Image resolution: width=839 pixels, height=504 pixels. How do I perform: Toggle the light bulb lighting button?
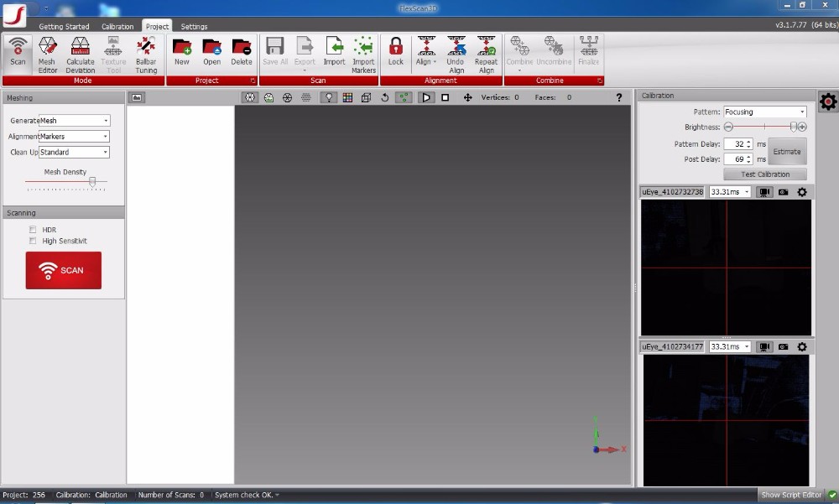[329, 97]
